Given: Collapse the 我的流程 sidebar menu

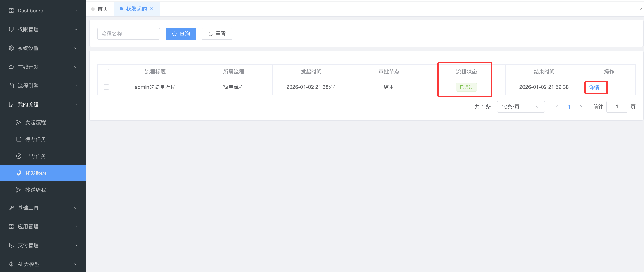Looking at the screenshot, I should 76,104.
